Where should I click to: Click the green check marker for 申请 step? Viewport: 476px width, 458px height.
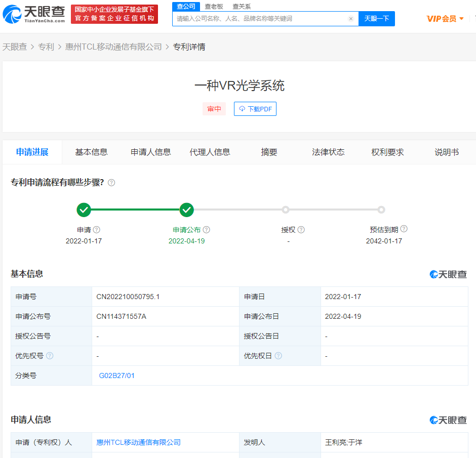click(84, 210)
